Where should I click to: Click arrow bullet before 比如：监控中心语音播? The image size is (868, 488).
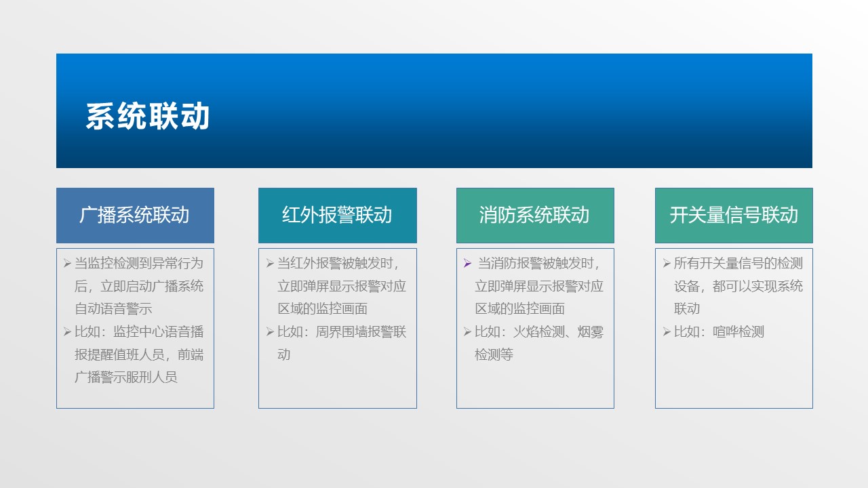pos(67,332)
